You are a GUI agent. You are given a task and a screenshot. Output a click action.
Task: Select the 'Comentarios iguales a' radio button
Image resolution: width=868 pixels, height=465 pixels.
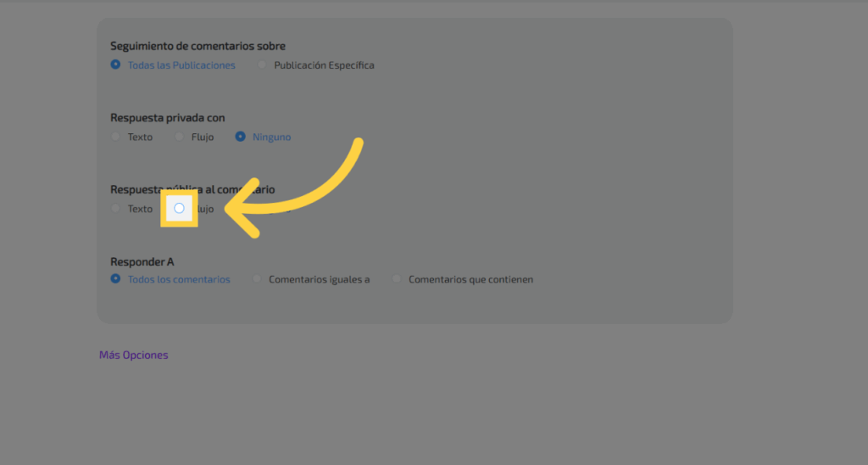click(x=257, y=279)
